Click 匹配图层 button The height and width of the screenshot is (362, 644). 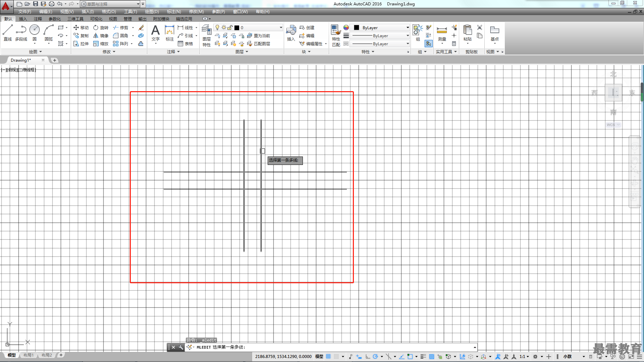coord(259,44)
